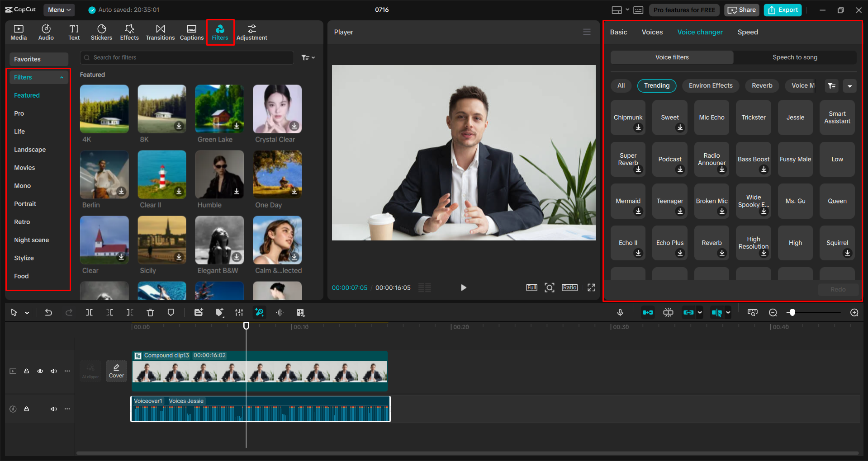Open the filter sort dropdown beside search

[x=308, y=57]
